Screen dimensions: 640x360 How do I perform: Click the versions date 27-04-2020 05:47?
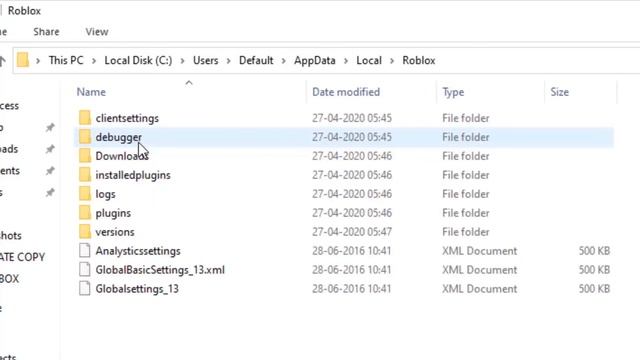tap(352, 232)
